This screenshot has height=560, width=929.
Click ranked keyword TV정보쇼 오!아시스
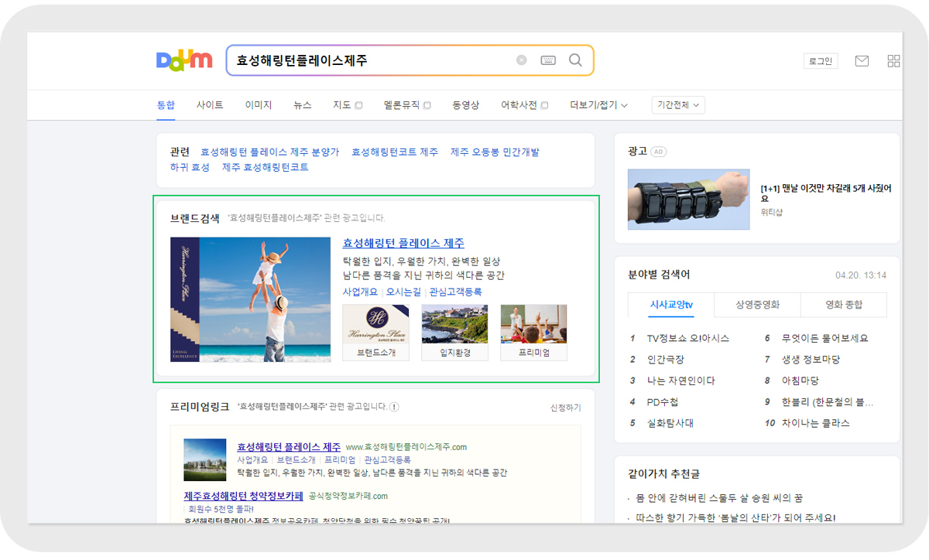pos(688,339)
